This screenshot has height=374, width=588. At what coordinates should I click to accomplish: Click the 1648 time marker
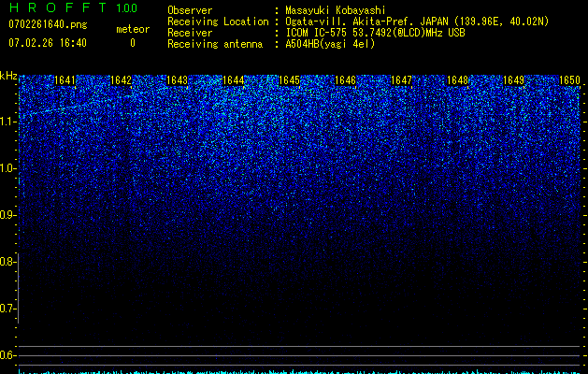458,80
